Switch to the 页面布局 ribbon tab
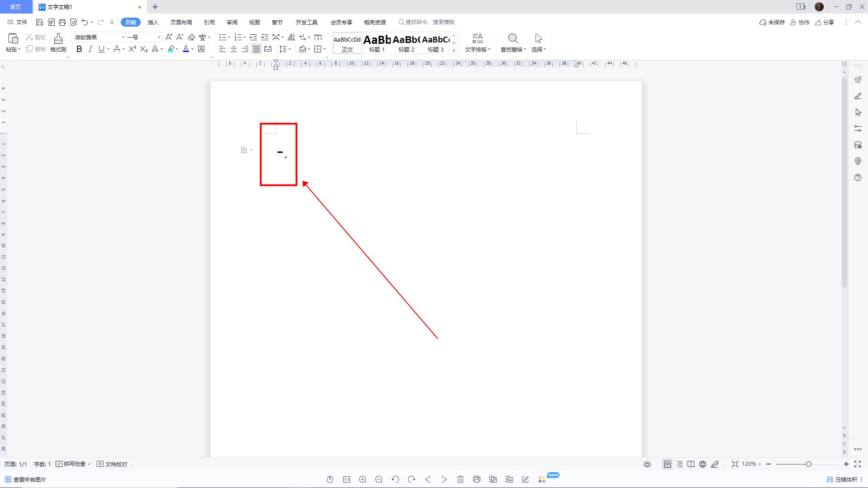Screen dimensions: 868x488 click(x=181, y=22)
